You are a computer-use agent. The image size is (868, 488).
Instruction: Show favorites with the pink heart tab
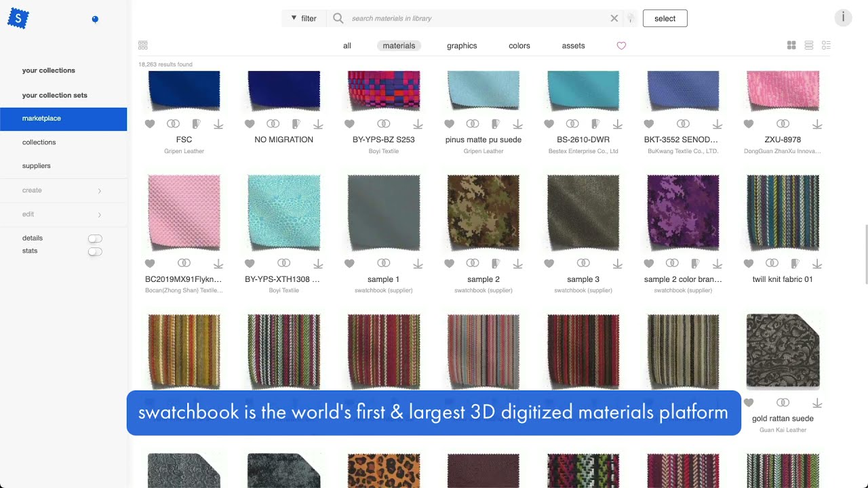click(621, 46)
